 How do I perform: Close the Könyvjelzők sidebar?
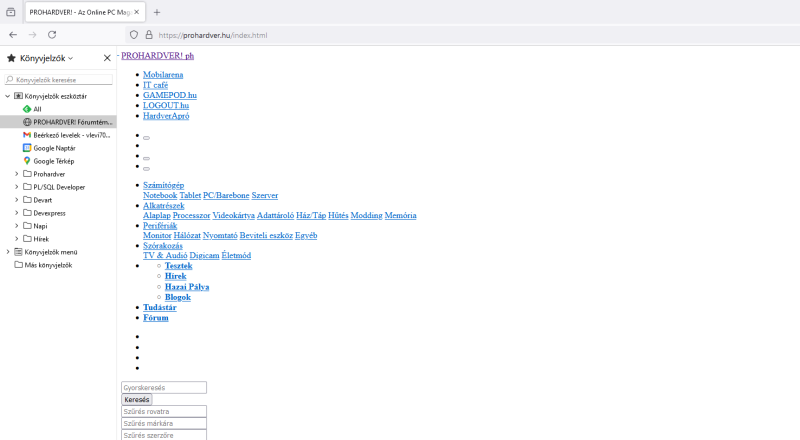(107, 58)
